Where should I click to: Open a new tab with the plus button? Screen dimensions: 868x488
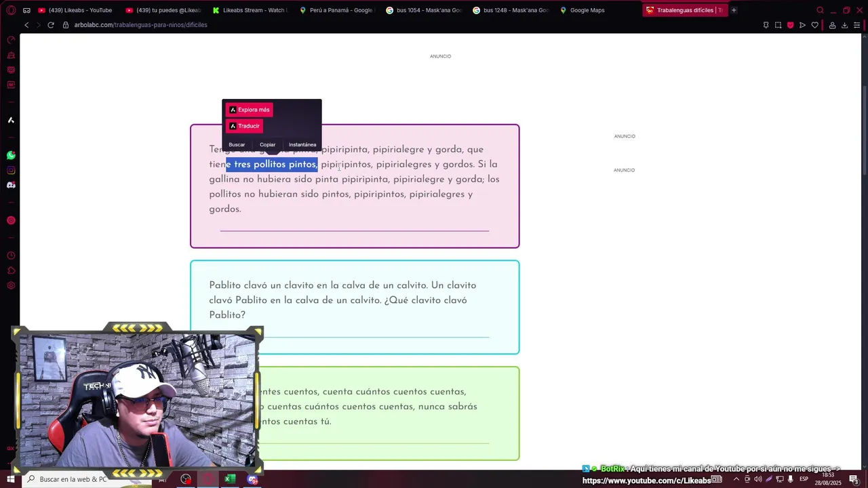[734, 10]
